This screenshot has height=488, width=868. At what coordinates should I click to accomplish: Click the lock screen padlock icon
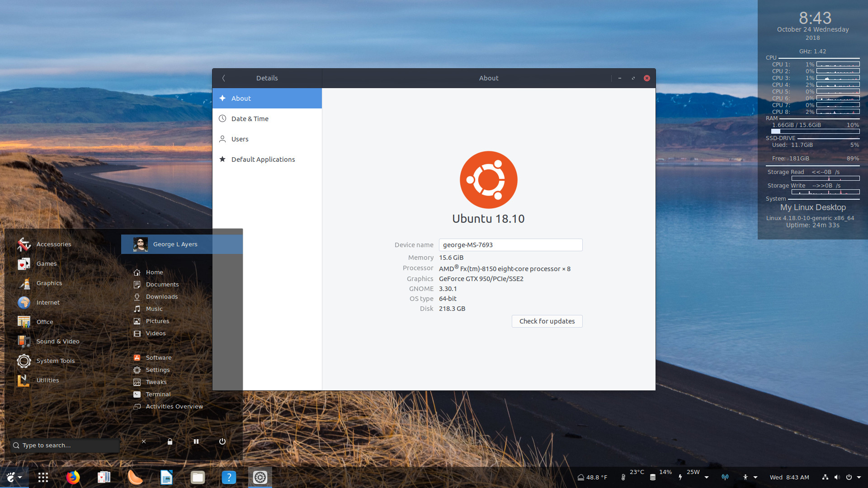tap(170, 441)
